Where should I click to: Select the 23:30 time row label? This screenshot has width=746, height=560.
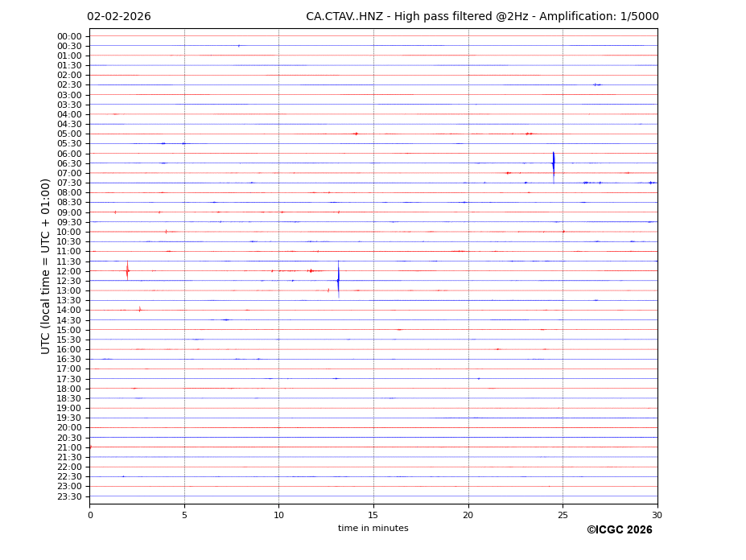[x=69, y=496]
